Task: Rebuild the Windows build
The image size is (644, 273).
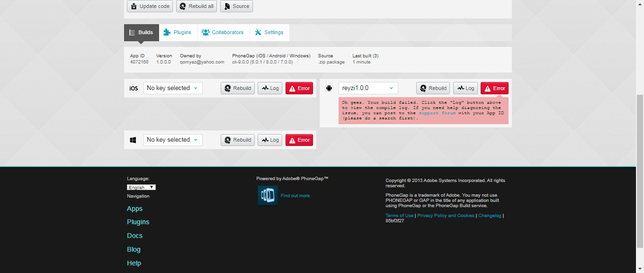Action: pos(238,140)
